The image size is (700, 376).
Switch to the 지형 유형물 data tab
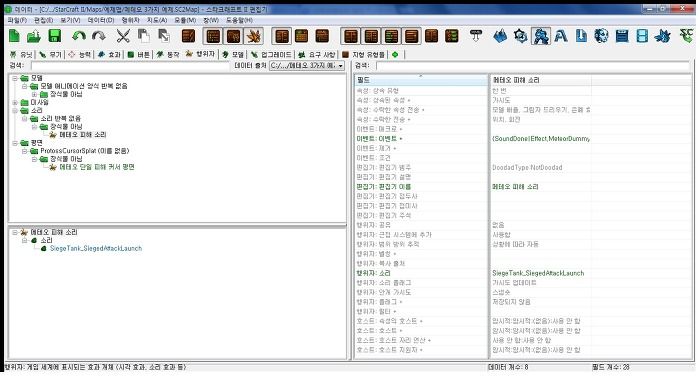(x=363, y=54)
